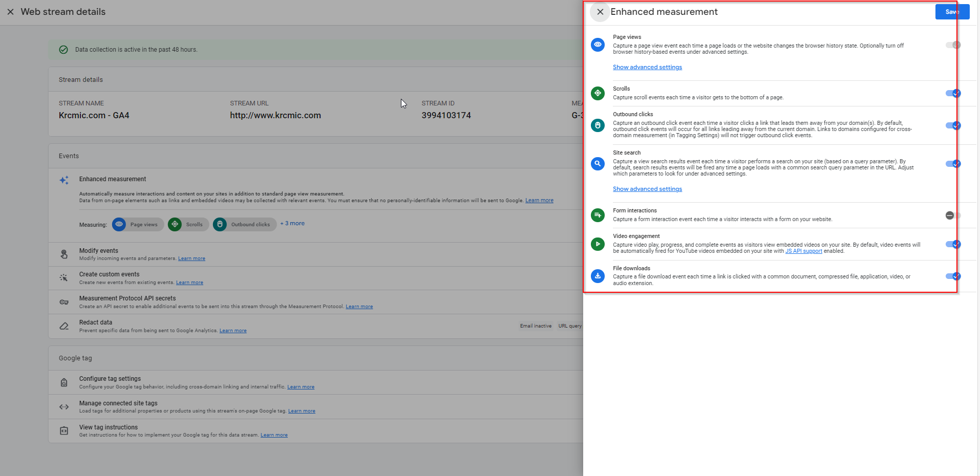Viewport: 980px width, 476px height.
Task: Disable the Scrolls toggle
Action: (953, 93)
